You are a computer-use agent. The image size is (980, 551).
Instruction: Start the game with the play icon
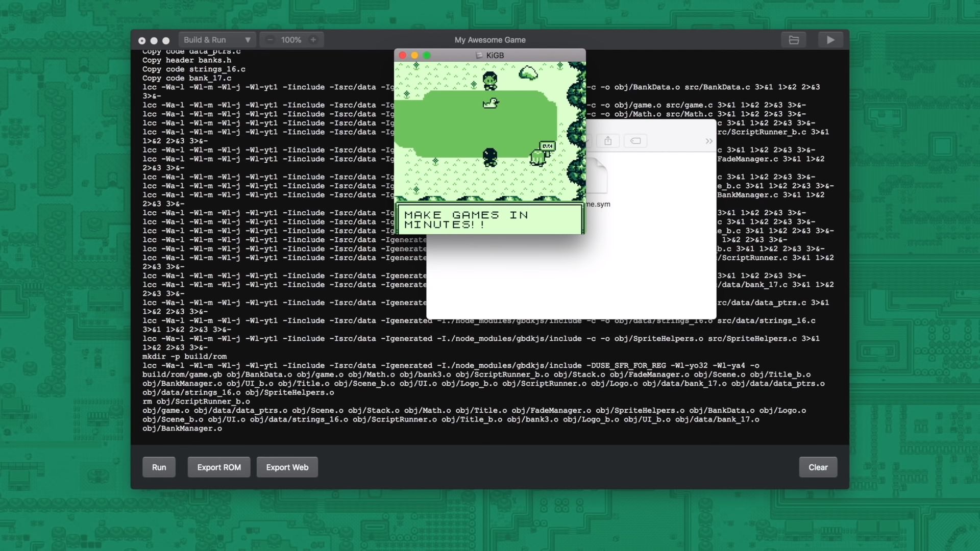(x=830, y=40)
